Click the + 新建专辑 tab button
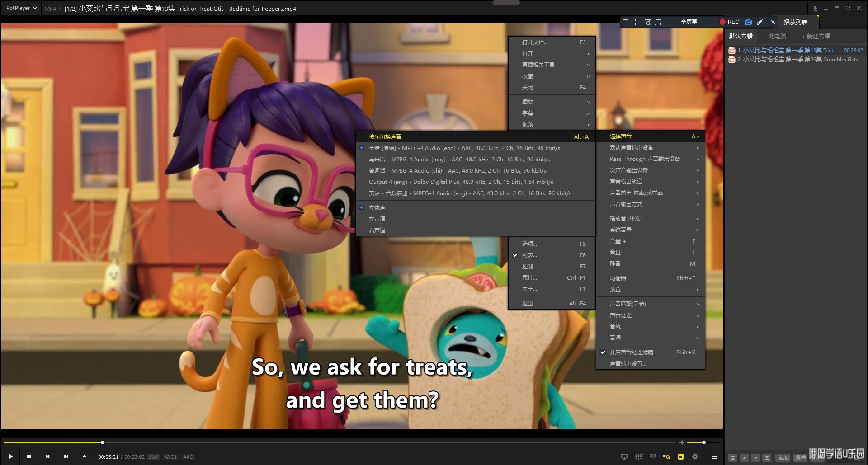 point(816,36)
